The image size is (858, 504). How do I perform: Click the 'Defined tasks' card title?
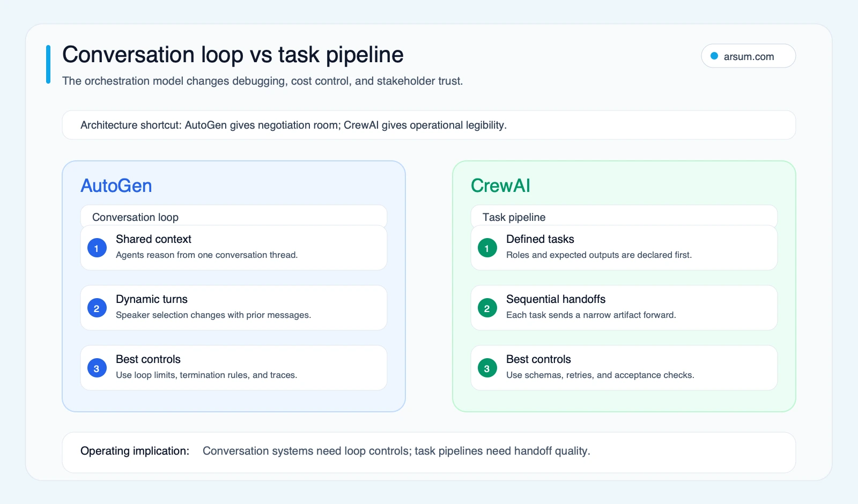pos(540,239)
